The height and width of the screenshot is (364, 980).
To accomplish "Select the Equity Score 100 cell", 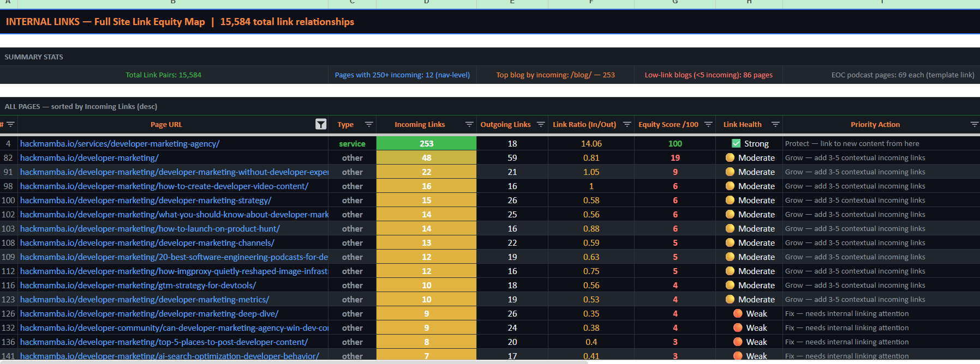I will click(x=675, y=143).
